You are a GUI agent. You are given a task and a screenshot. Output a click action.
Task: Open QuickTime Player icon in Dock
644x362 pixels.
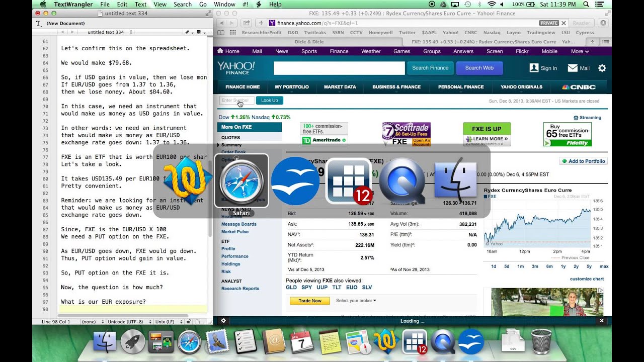pyautogui.click(x=443, y=342)
